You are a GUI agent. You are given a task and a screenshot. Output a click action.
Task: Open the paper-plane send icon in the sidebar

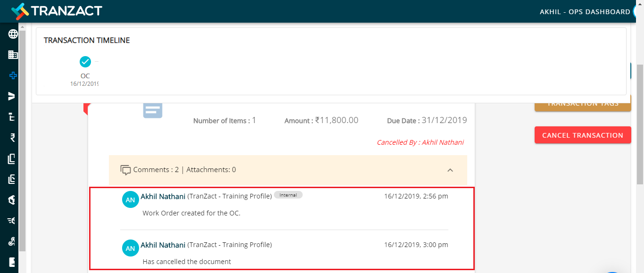(12, 96)
